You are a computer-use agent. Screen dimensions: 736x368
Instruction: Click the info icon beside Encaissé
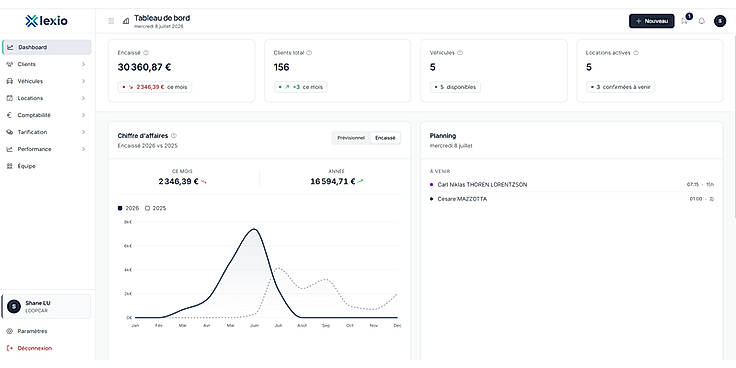(x=146, y=53)
